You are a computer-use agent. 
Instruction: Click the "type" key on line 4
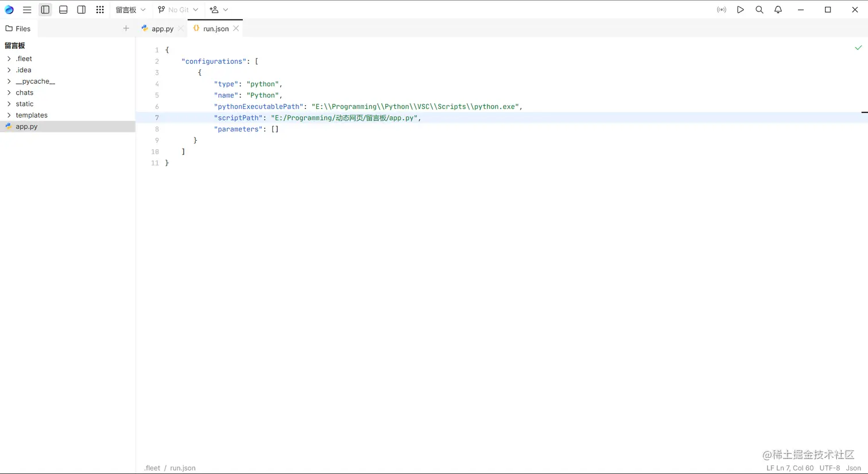point(226,84)
